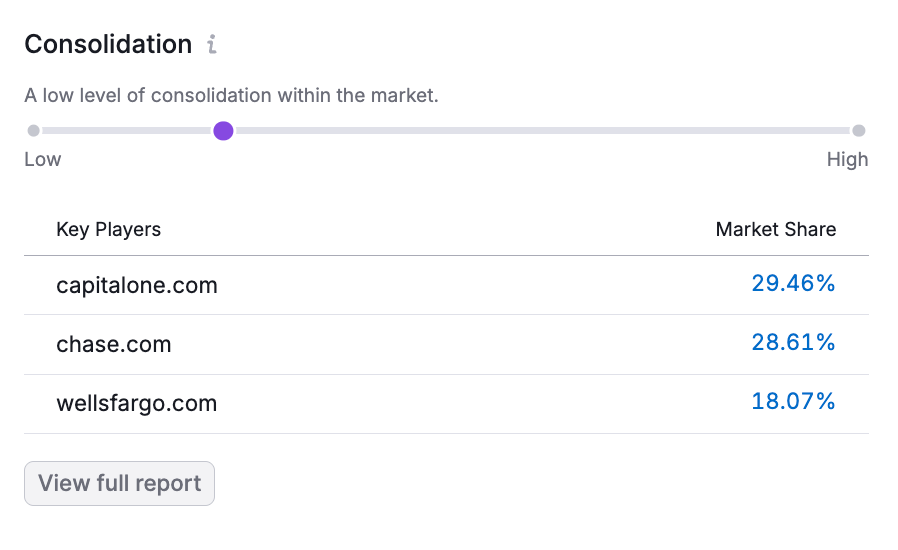Click the purple consolidation slider handle

pos(223,131)
